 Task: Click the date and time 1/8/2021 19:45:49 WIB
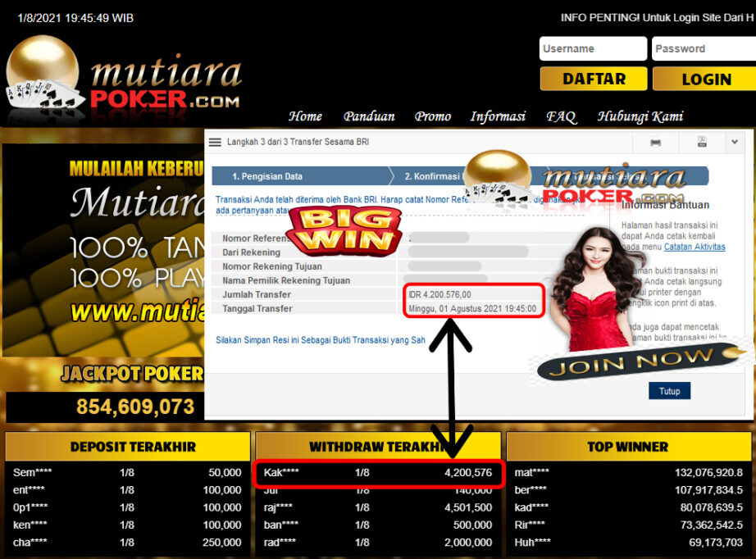(x=75, y=18)
